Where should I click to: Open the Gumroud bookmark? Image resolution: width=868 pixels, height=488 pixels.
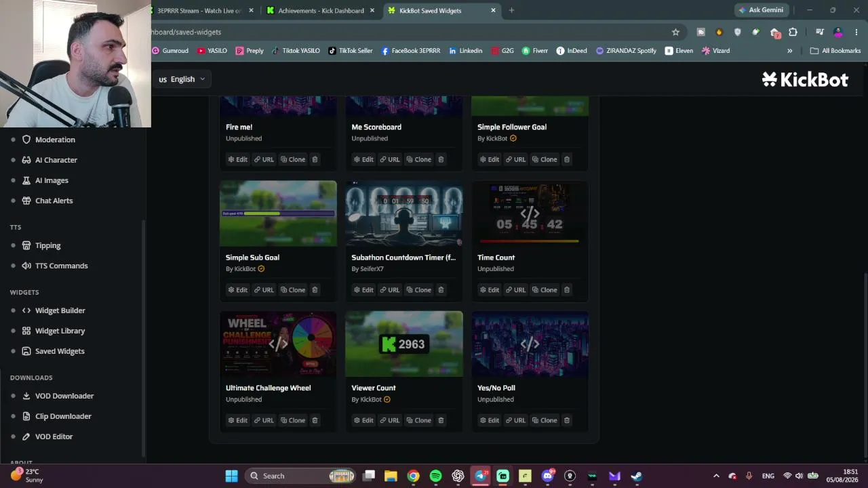click(170, 51)
